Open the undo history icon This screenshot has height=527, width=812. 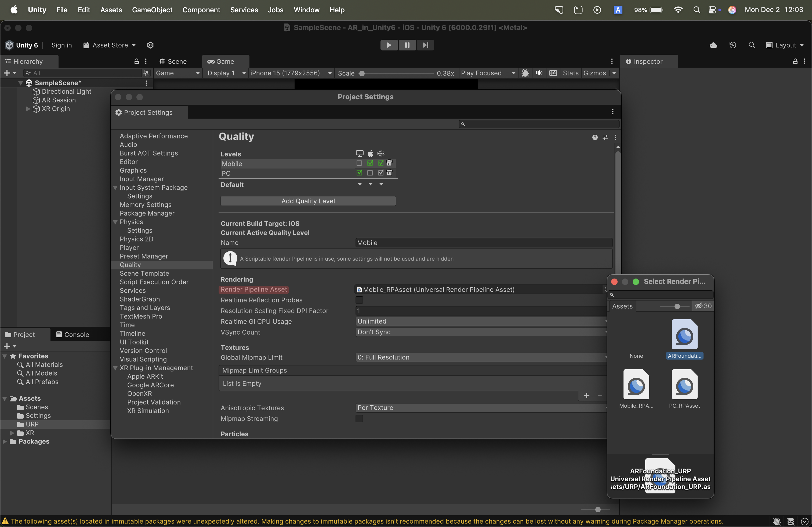(x=733, y=45)
